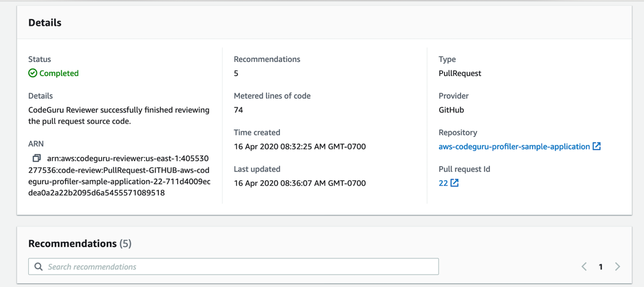This screenshot has height=287, width=644.
Task: Click the green Completed status checkmark icon
Action: point(33,73)
